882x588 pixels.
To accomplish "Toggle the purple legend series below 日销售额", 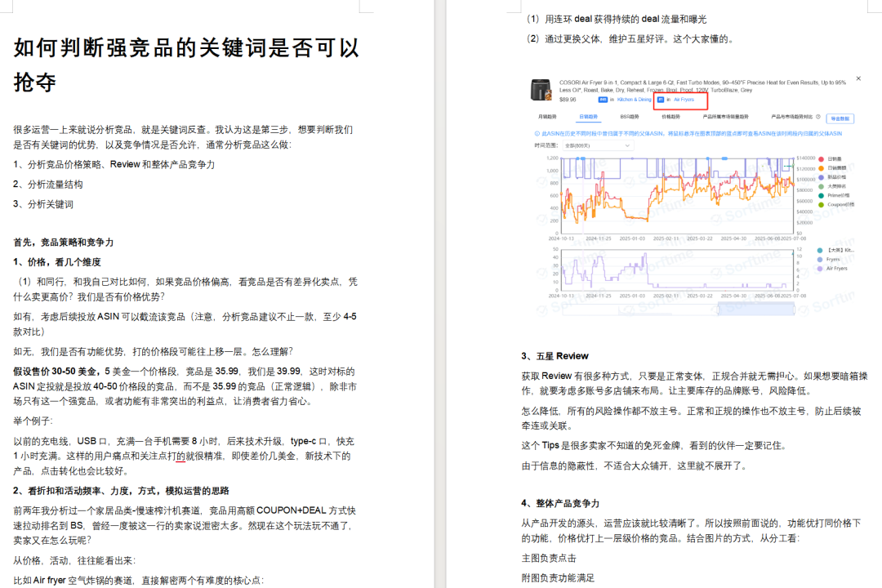I will 832,177.
